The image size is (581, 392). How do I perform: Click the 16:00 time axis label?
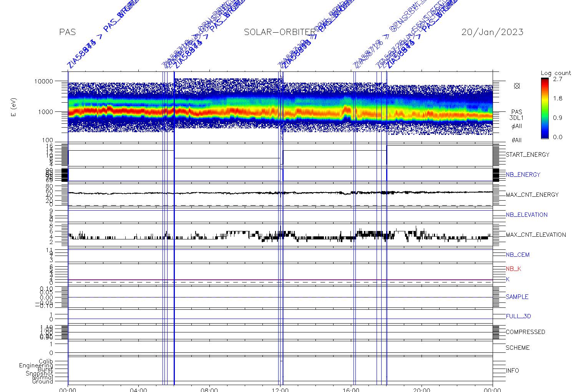pos(351,389)
